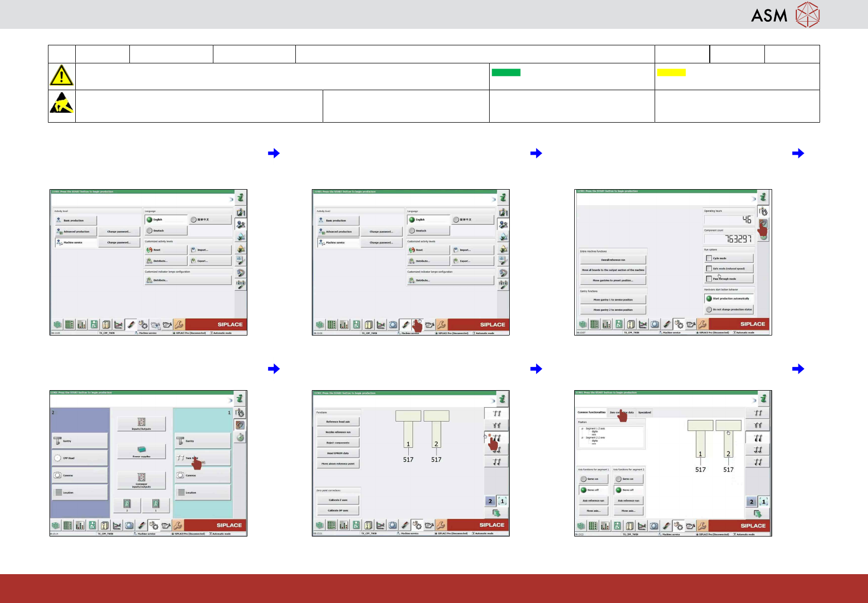
Task: Click Axis reference run for segment 2
Action: [628, 500]
